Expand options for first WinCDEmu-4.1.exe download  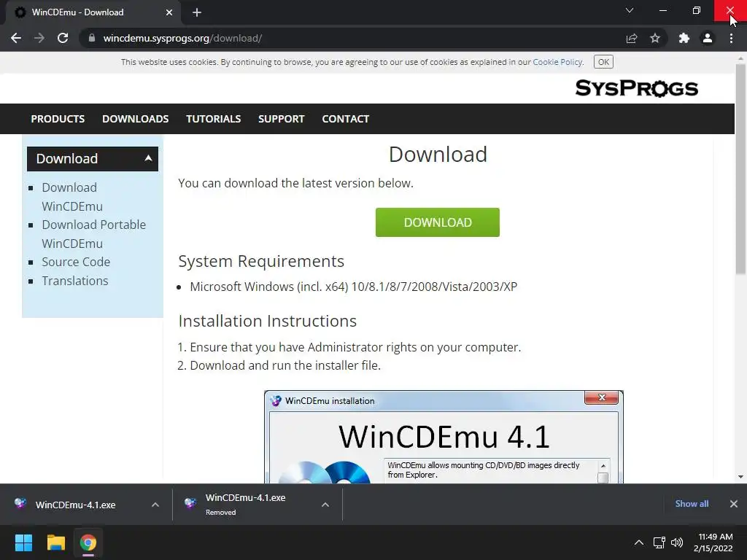pyautogui.click(x=155, y=505)
